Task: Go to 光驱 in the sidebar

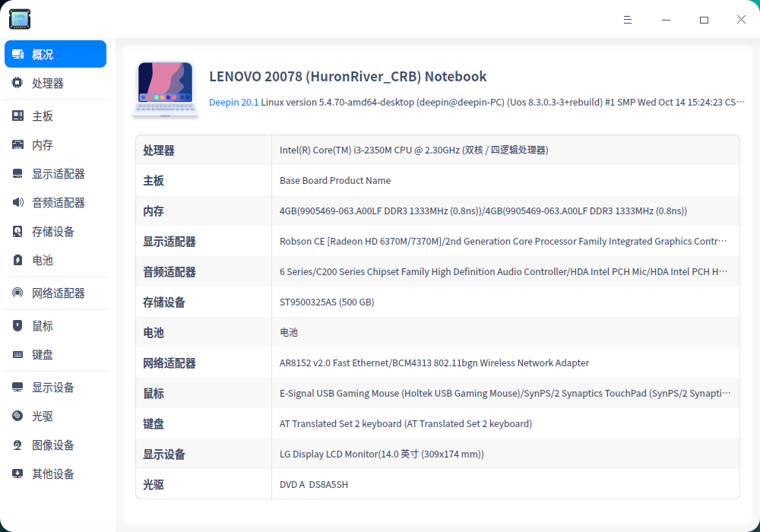Action: pos(55,416)
